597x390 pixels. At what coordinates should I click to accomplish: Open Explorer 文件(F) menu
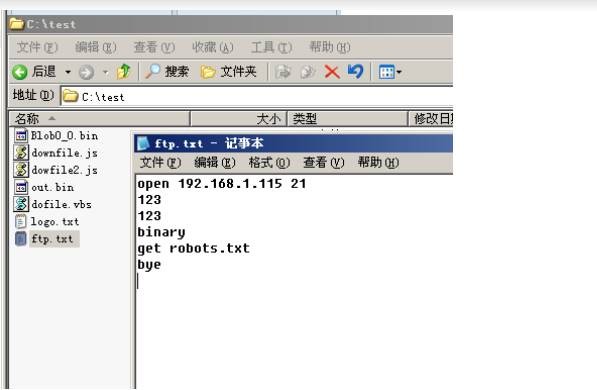[37, 47]
